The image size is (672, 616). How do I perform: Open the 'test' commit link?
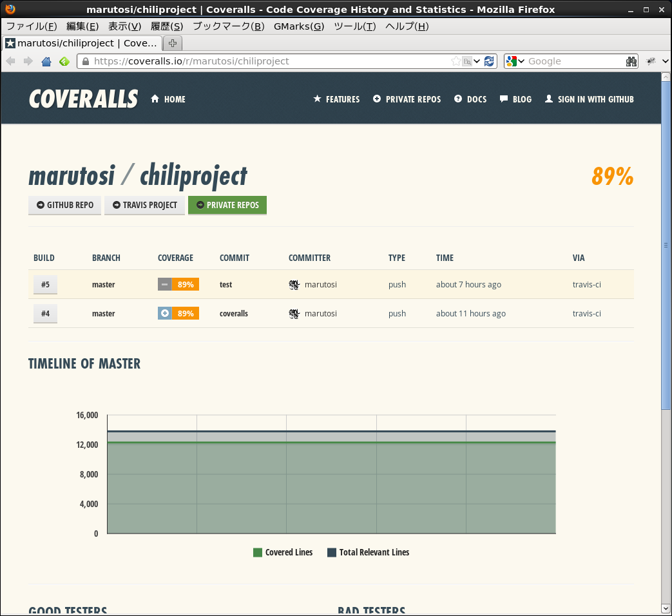(x=226, y=285)
